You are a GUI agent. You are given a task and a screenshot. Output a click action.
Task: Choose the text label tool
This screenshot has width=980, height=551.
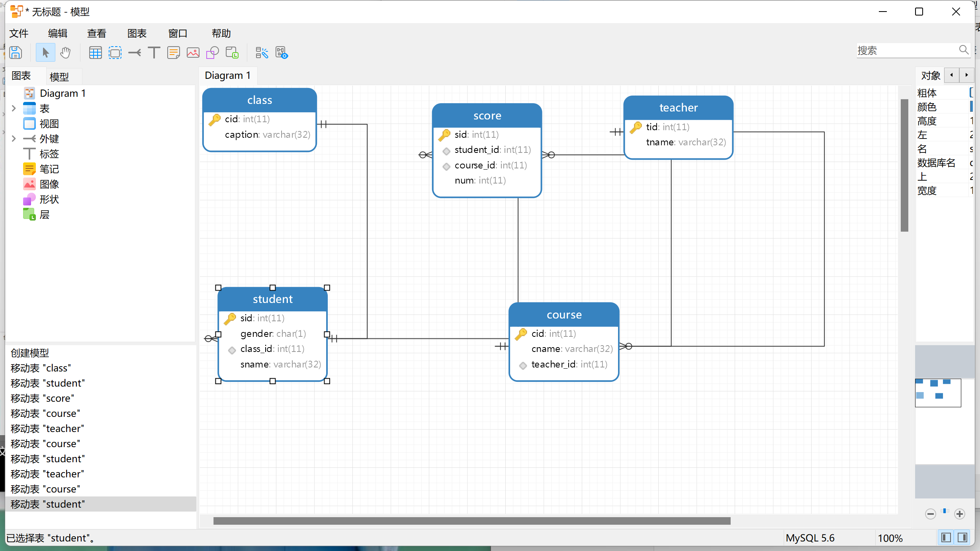(154, 53)
